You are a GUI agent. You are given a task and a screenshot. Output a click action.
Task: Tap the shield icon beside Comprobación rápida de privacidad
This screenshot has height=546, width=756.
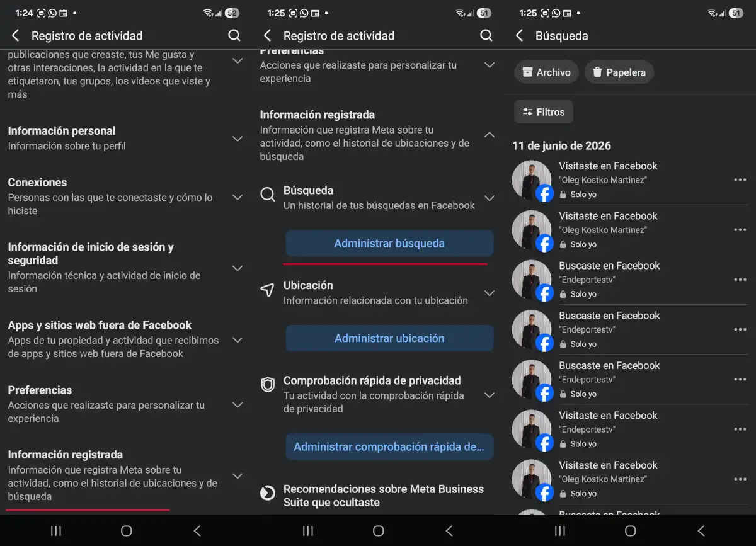coord(268,385)
